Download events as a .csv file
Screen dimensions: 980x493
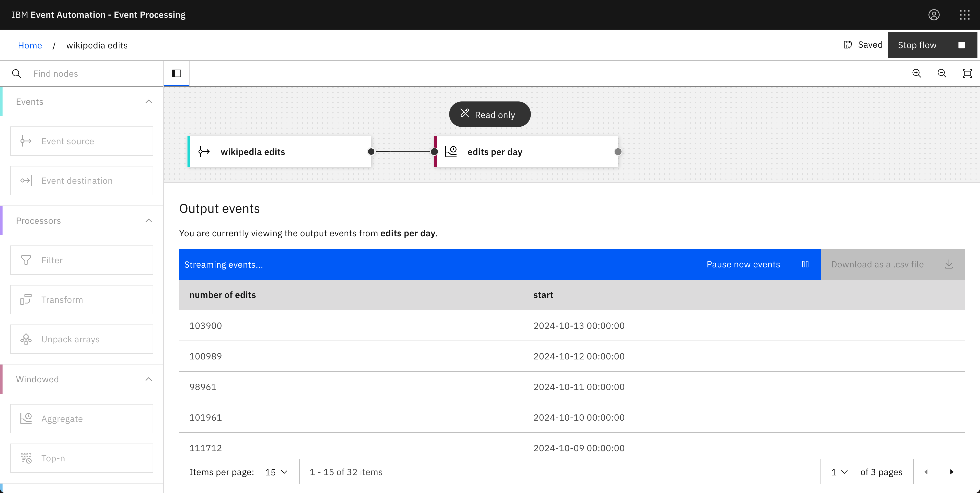[892, 264]
